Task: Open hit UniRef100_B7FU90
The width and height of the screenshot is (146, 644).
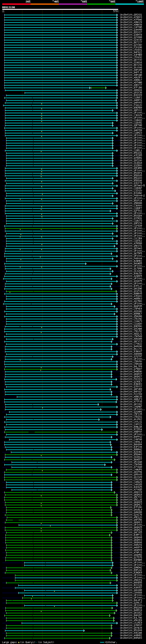Action: [x=131, y=507]
